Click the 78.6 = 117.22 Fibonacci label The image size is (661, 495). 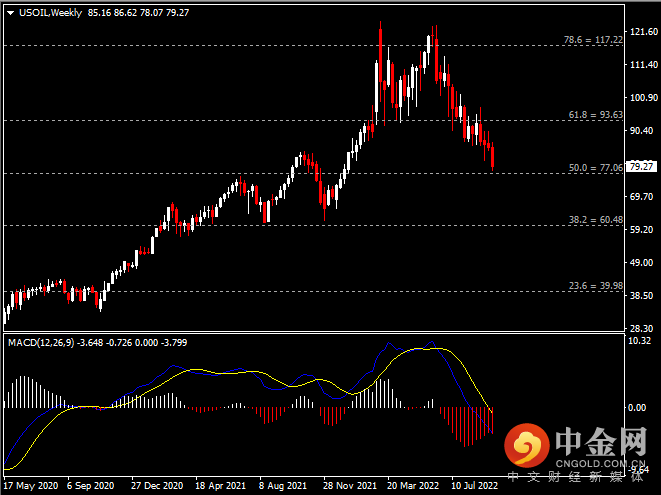point(593,40)
